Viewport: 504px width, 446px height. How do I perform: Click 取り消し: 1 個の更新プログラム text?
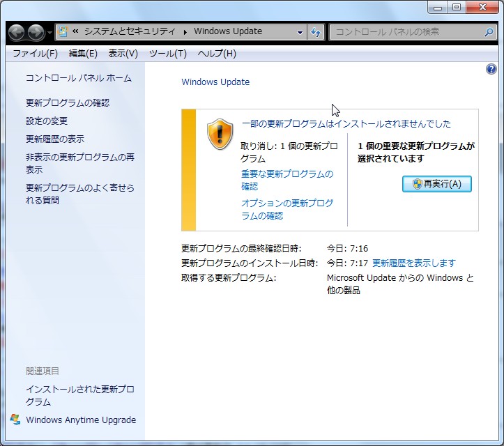click(289, 153)
